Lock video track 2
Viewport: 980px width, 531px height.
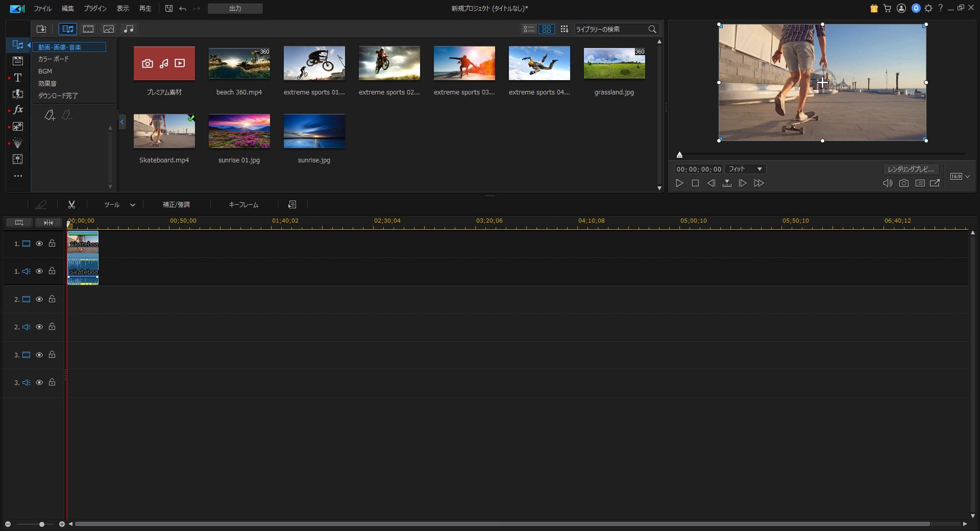(52, 299)
